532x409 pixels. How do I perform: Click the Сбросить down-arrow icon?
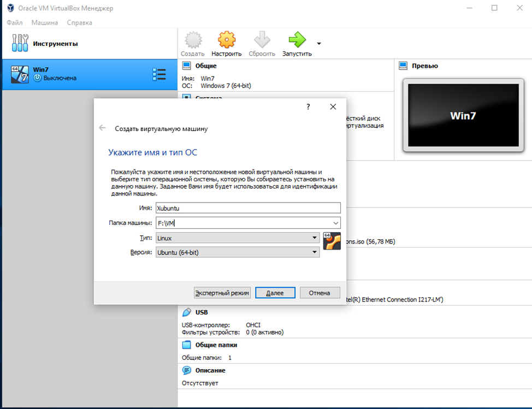262,40
